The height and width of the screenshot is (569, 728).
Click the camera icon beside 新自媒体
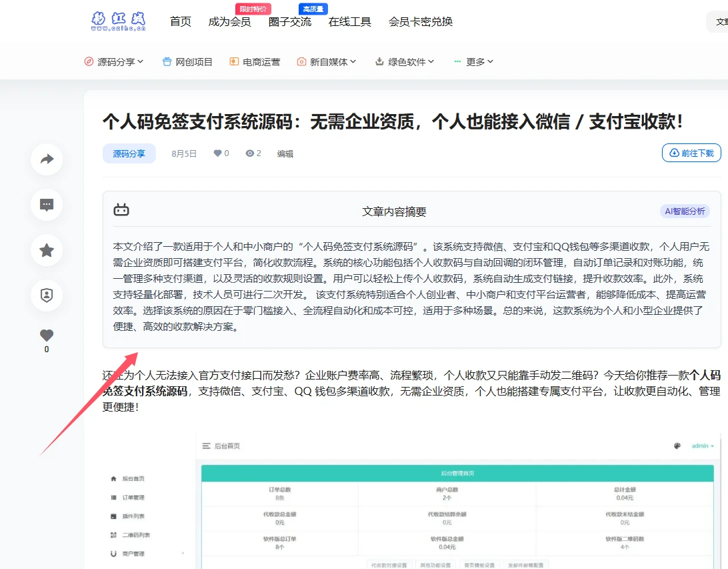point(301,61)
